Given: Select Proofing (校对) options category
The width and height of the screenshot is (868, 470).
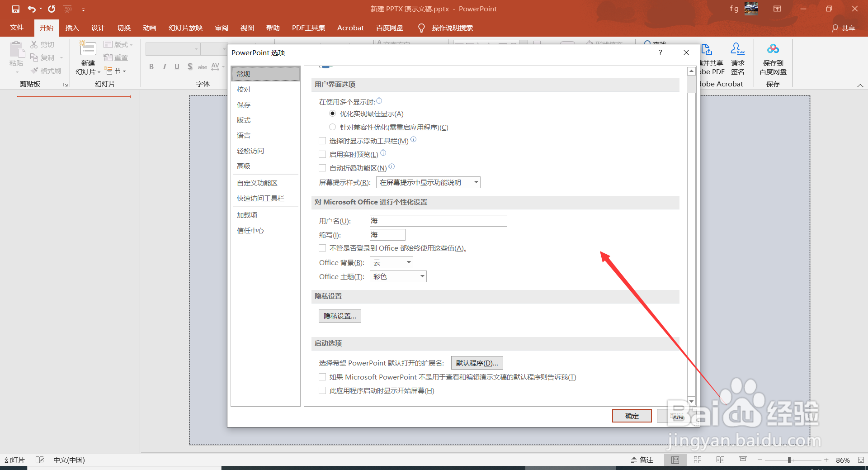Looking at the screenshot, I should (265, 89).
